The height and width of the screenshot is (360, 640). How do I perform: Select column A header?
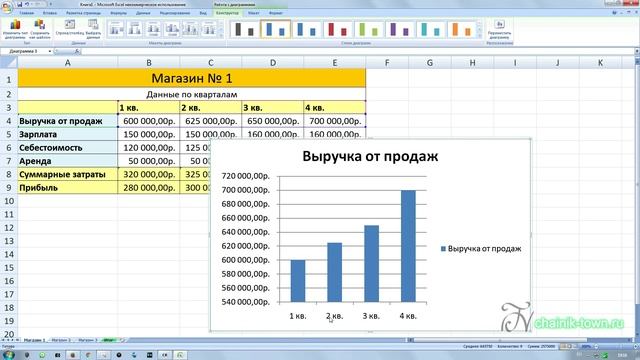coord(67,62)
